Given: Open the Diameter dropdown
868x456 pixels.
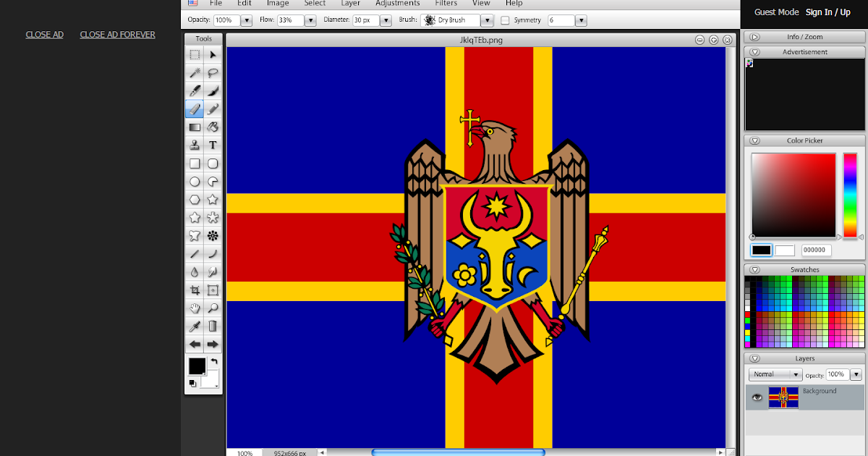Looking at the screenshot, I should 386,20.
